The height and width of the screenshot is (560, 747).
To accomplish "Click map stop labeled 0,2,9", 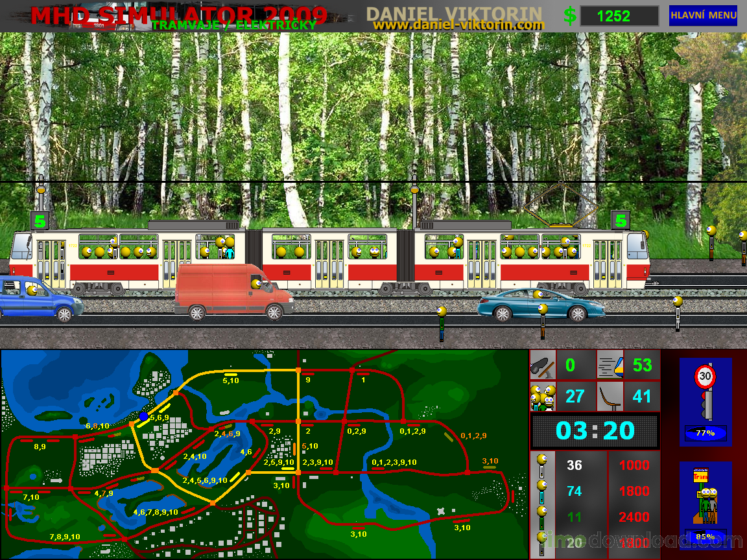I will (x=357, y=431).
